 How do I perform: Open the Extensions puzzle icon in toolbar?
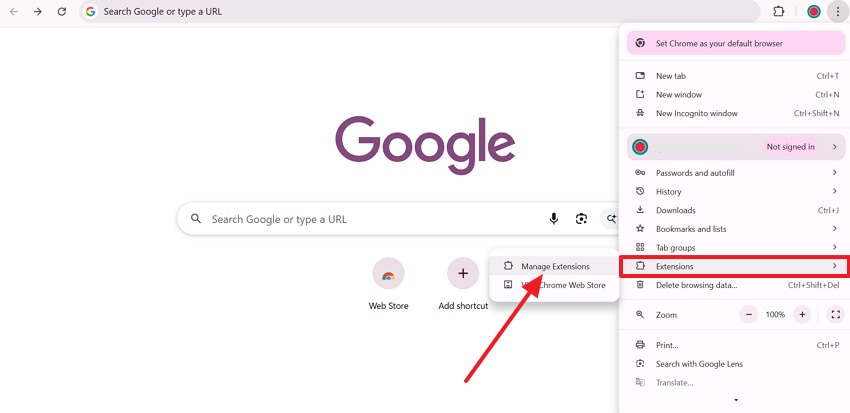tap(778, 11)
